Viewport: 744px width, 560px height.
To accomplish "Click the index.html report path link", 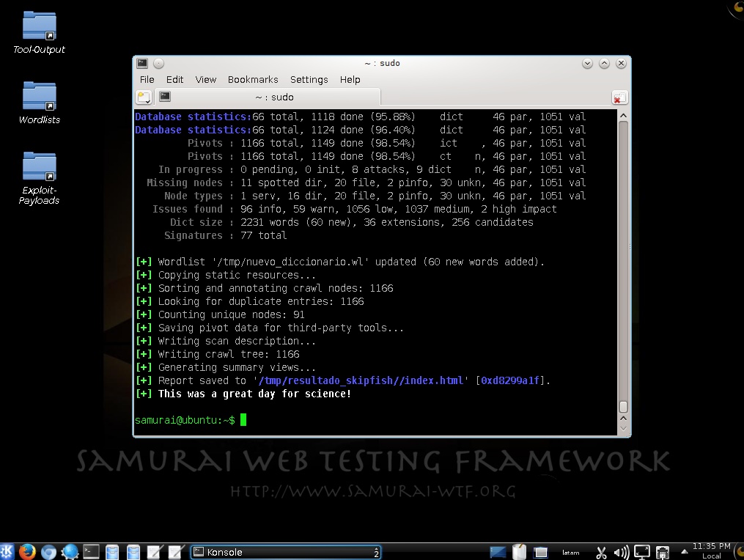I will point(361,380).
